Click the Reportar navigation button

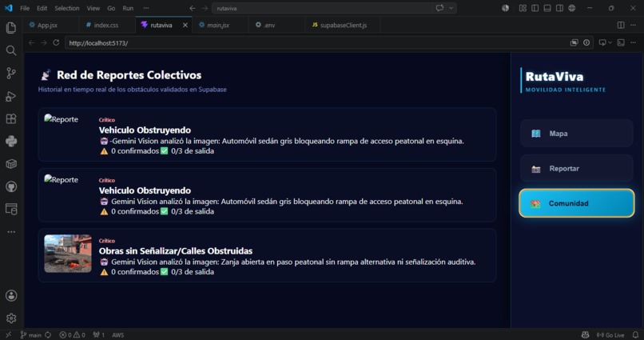[x=577, y=169]
